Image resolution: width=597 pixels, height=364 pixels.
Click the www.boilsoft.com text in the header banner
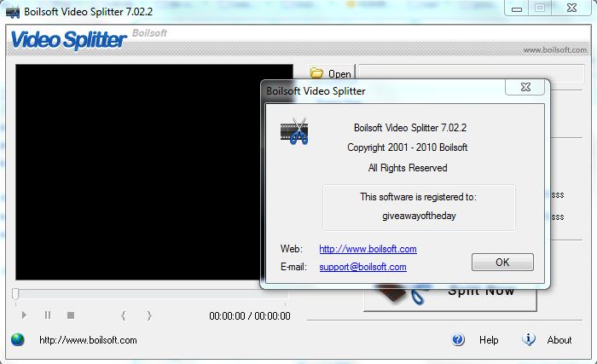tap(554, 50)
